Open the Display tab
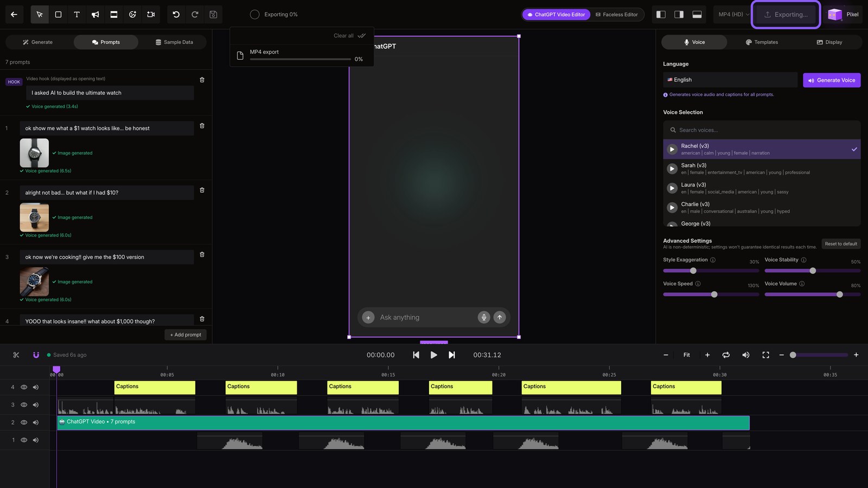This screenshot has height=488, width=868. click(x=829, y=42)
